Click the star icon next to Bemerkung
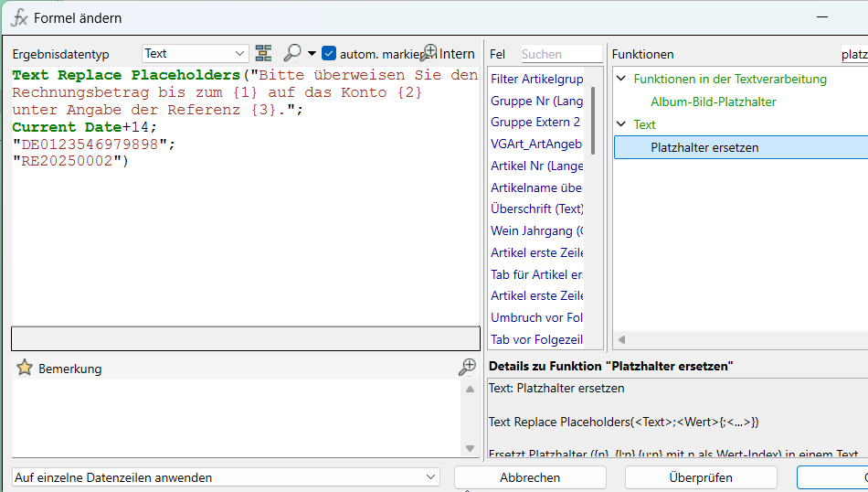 [24, 368]
